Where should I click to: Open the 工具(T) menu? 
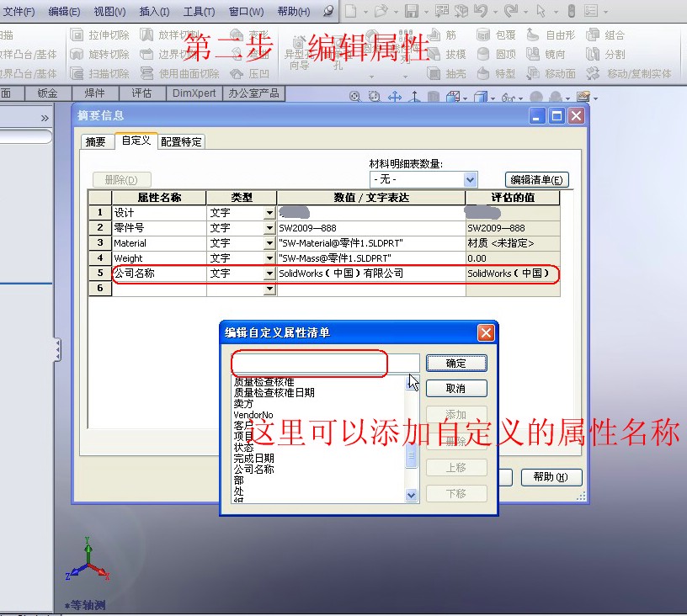click(199, 12)
